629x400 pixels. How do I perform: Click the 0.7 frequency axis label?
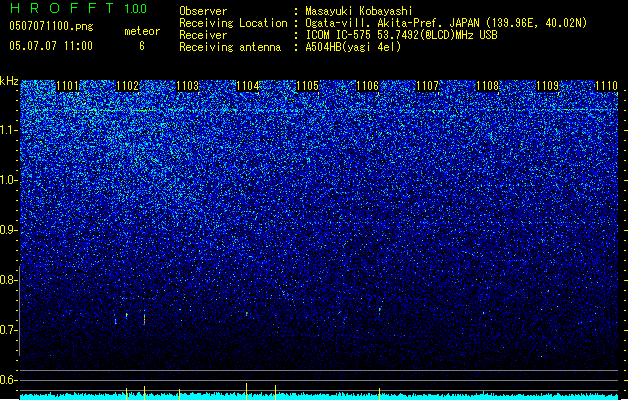pos(9,330)
